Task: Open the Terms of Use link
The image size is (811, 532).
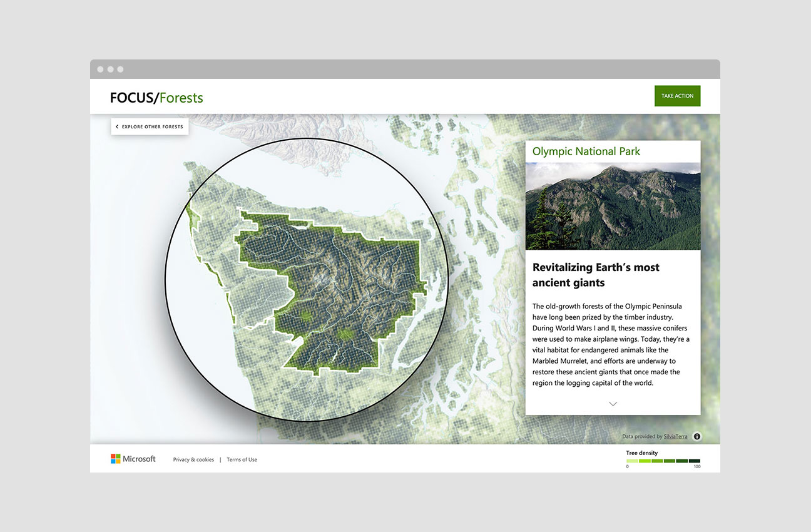Action: 242,459
